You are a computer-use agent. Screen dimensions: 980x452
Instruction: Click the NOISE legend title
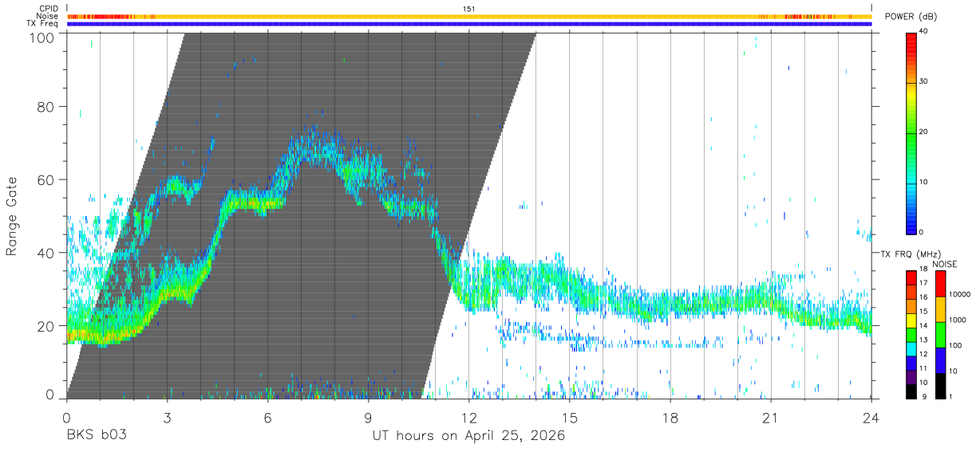(x=944, y=264)
